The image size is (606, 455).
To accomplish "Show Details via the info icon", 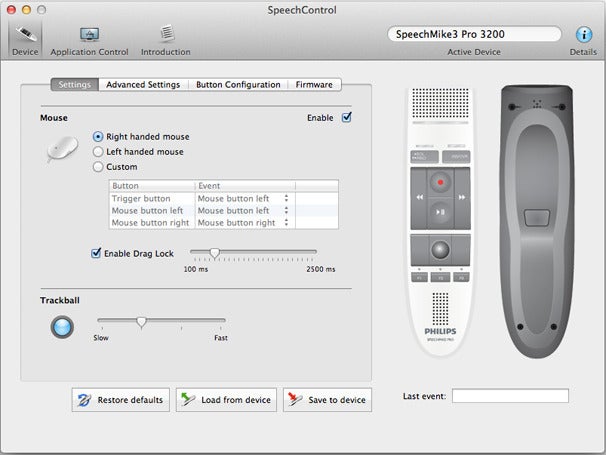I will click(584, 35).
